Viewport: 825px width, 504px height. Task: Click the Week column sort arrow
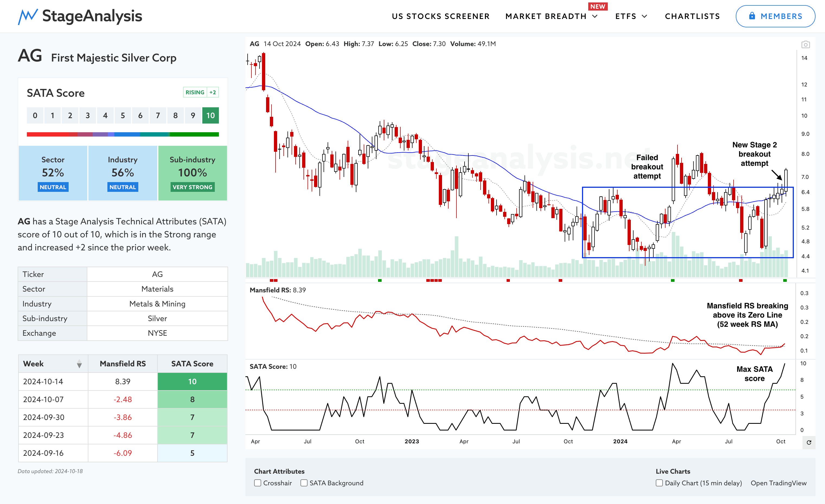79,364
